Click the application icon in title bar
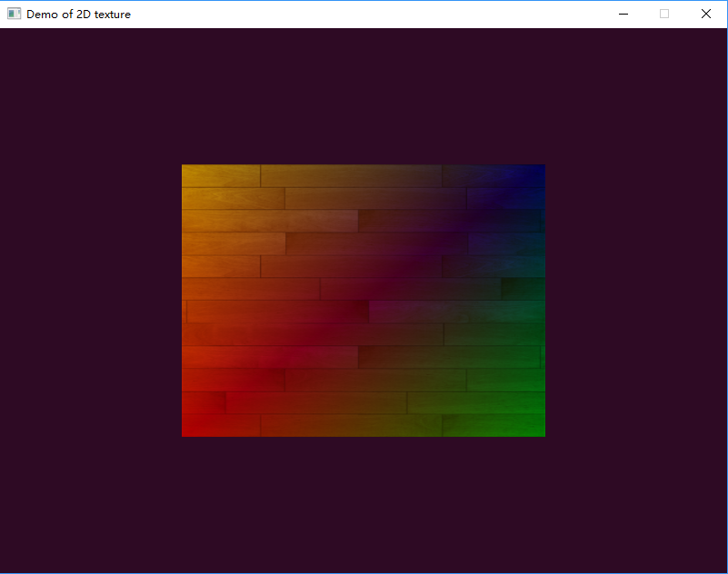728x574 pixels. (14, 14)
